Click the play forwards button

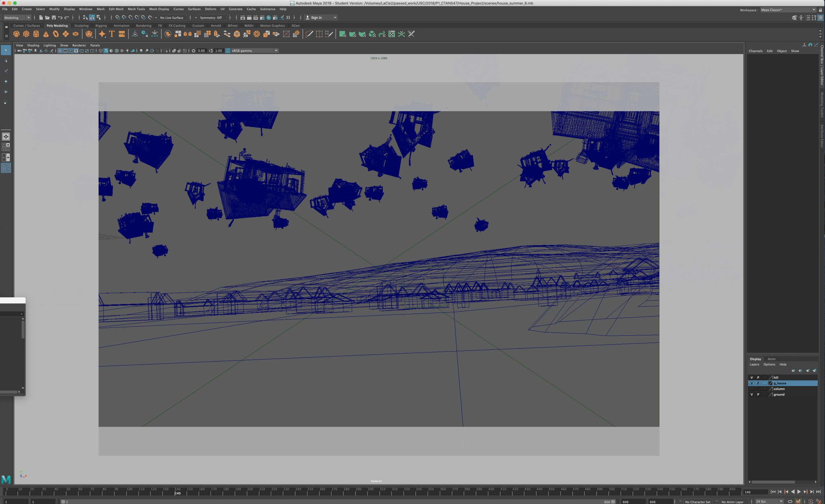tap(799, 491)
